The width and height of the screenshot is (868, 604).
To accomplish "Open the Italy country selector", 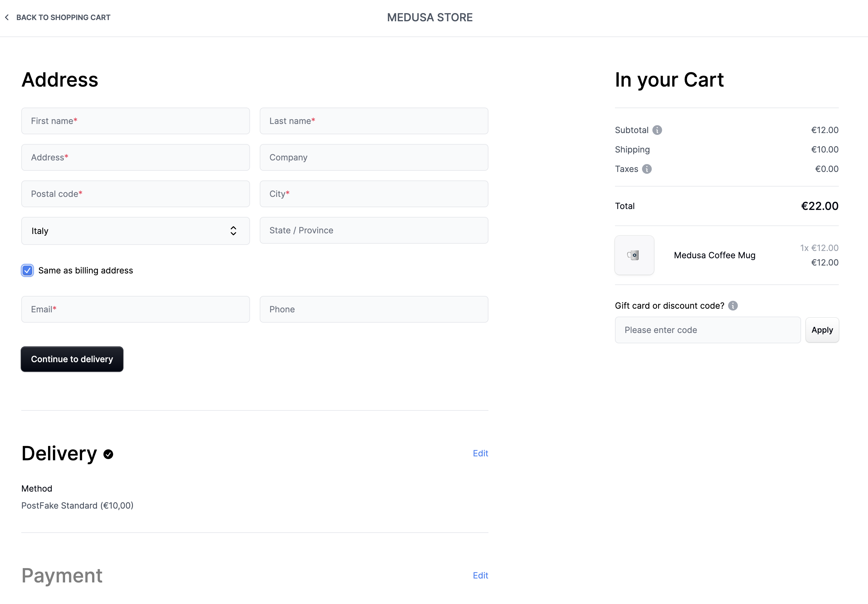I will (135, 230).
